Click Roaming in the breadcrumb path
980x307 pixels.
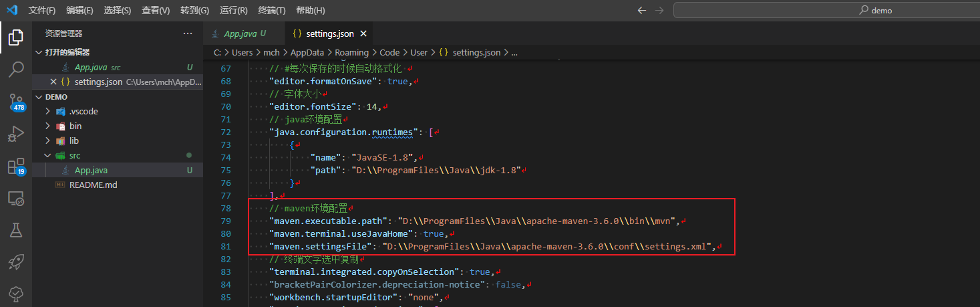point(351,52)
